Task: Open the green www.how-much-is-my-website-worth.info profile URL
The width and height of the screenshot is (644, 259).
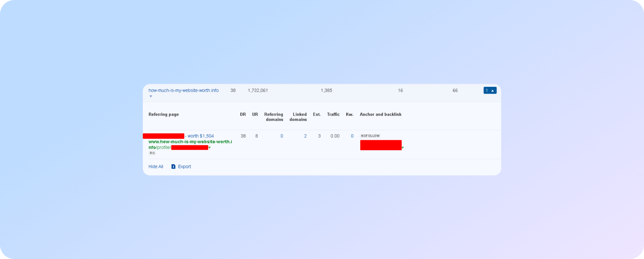Action: tap(190, 145)
